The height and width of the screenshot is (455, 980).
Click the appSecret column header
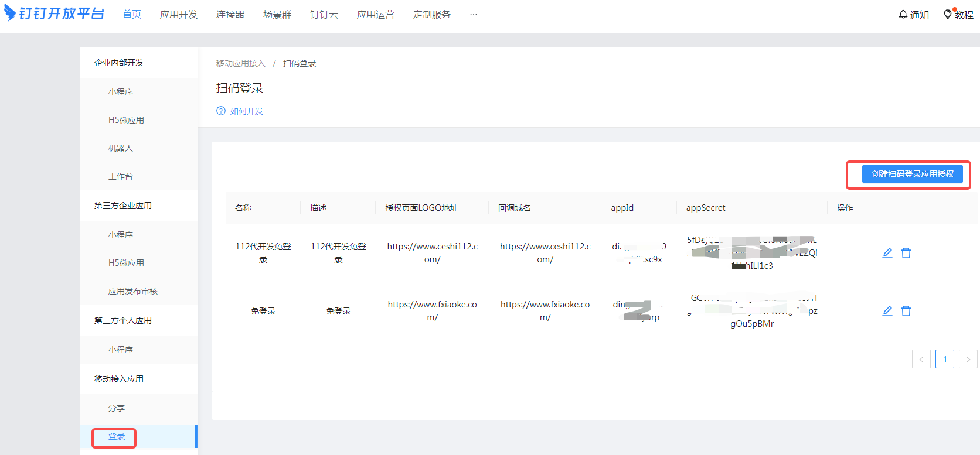point(706,208)
